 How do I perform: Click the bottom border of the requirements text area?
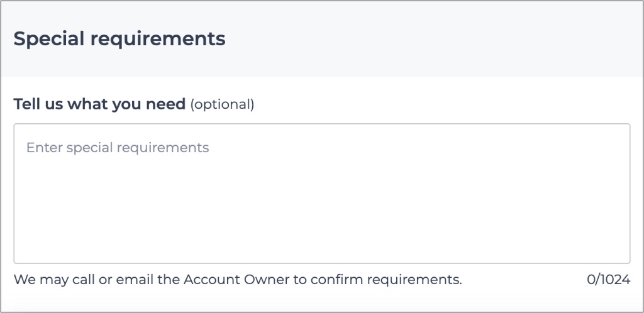click(321, 263)
